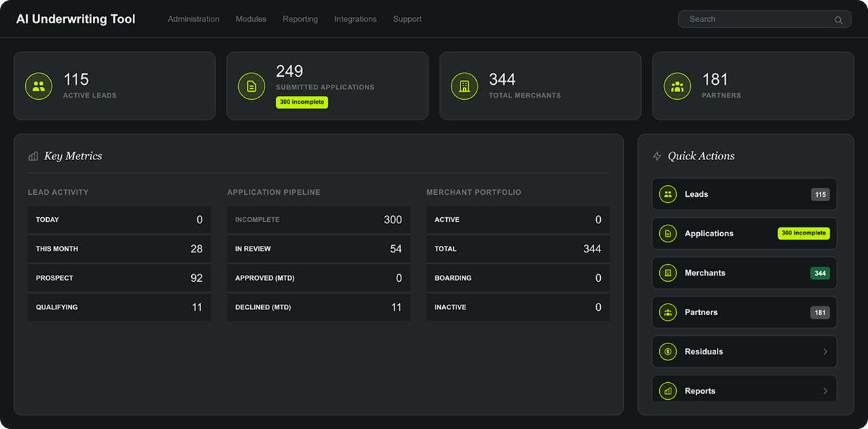
Task: Click the Reports chart icon
Action: (668, 391)
